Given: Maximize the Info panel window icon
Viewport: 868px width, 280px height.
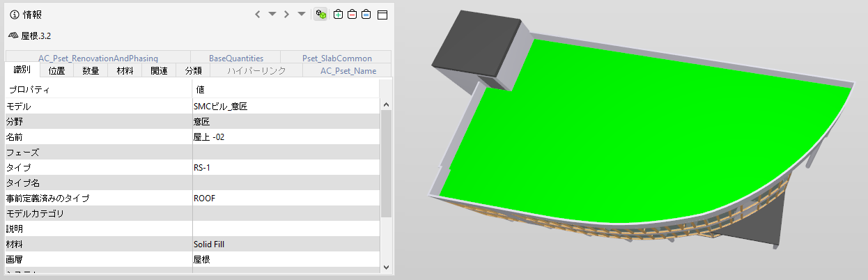Looking at the screenshot, I should (382, 14).
